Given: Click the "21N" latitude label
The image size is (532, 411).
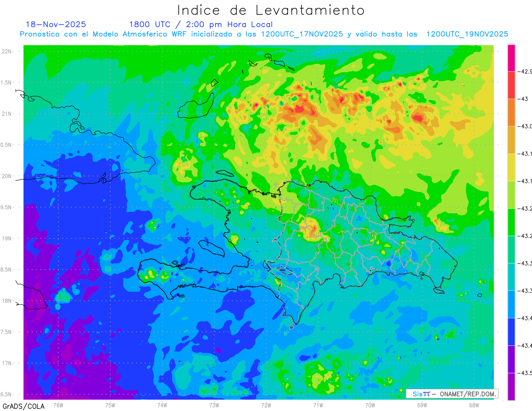Looking at the screenshot, I should point(6,114).
